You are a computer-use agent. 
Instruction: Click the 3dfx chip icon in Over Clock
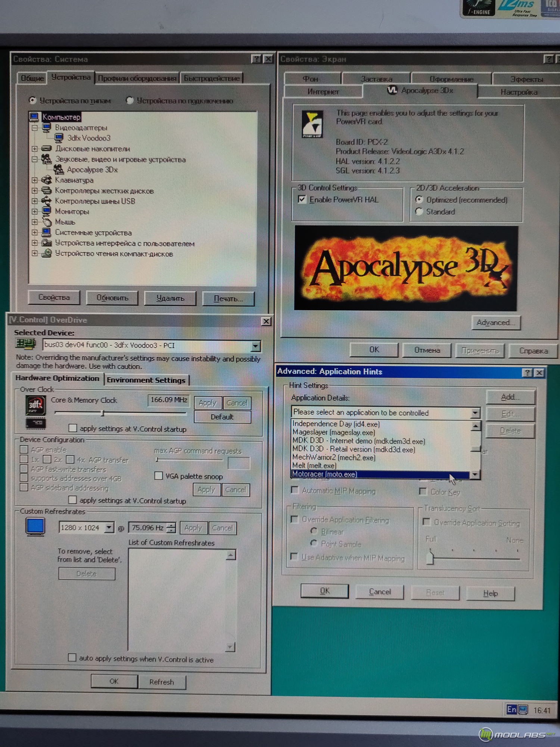35,406
